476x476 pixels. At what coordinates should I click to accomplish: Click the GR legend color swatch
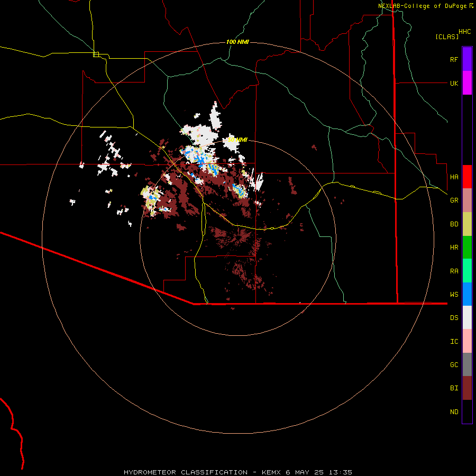pyautogui.click(x=467, y=200)
